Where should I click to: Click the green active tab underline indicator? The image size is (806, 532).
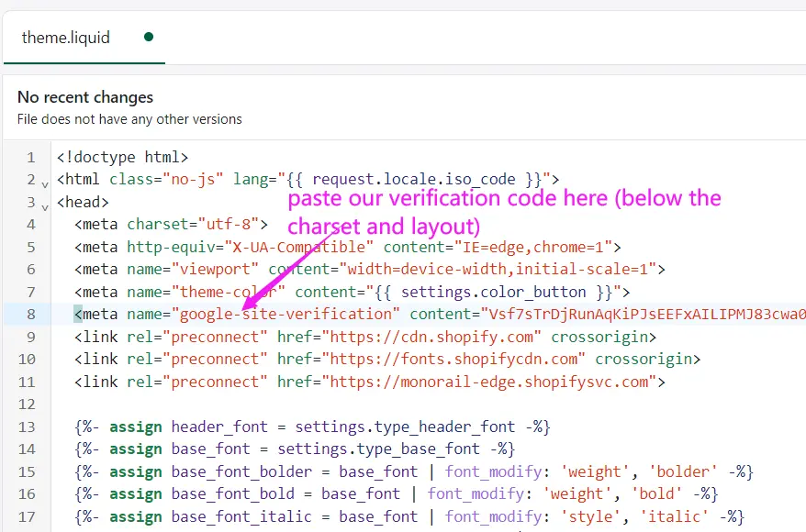pyautogui.click(x=84, y=64)
